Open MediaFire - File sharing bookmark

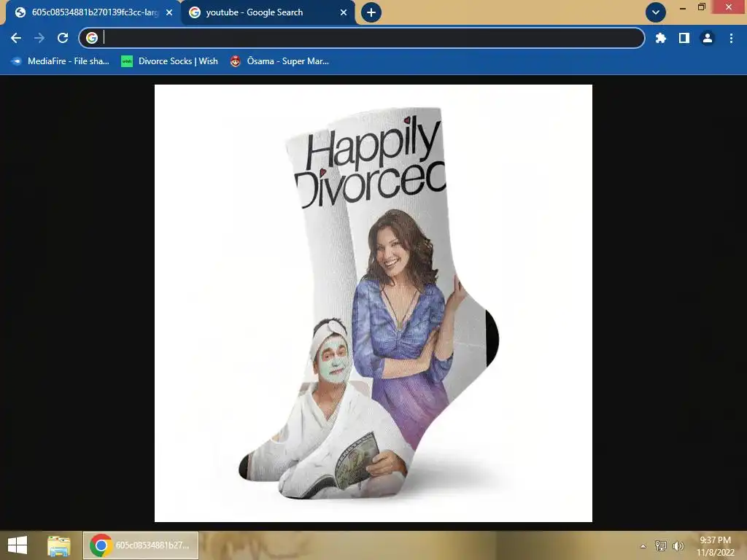(x=61, y=61)
